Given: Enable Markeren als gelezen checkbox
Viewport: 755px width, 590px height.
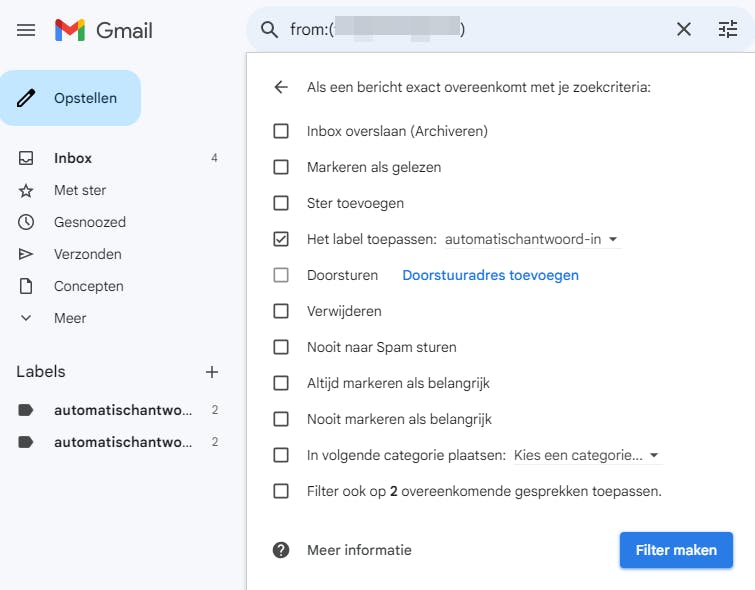Looking at the screenshot, I should 281,167.
